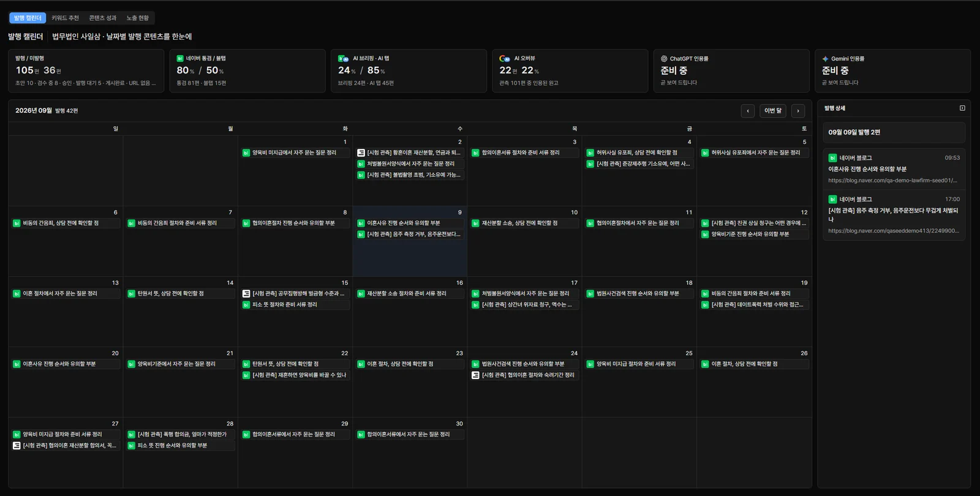
Task: Click the AI 브리핑 · AI 탭 card icon
Action: [x=343, y=58]
